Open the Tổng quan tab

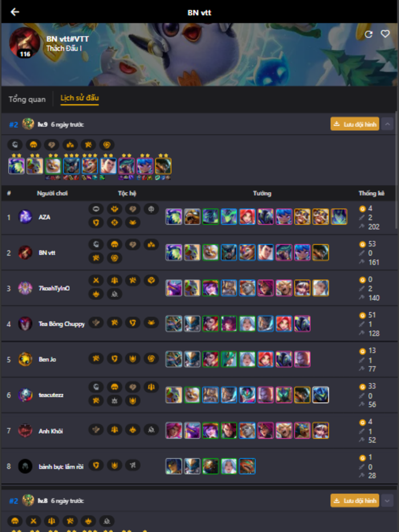pos(27,99)
